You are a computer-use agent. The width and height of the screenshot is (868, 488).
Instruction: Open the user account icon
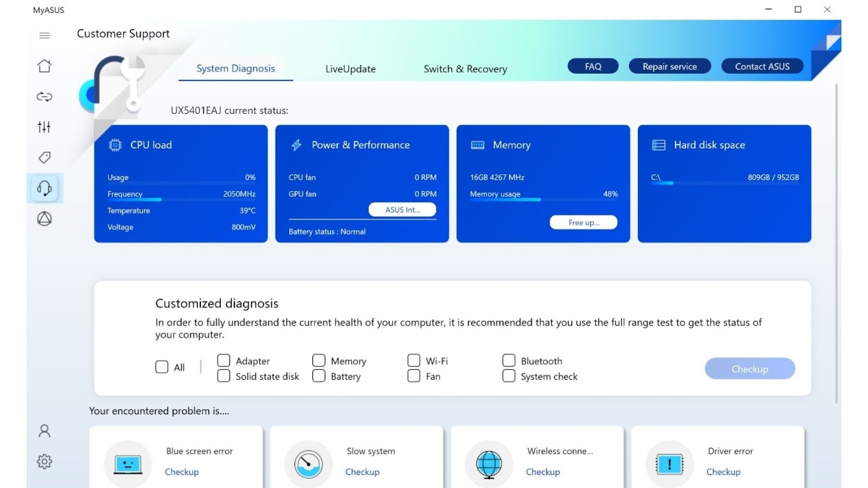click(44, 431)
